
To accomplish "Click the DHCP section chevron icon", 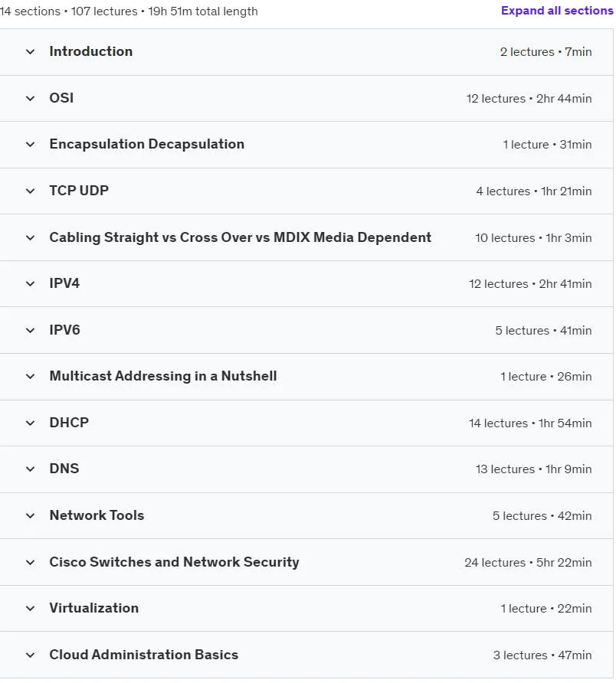I will (30, 423).
